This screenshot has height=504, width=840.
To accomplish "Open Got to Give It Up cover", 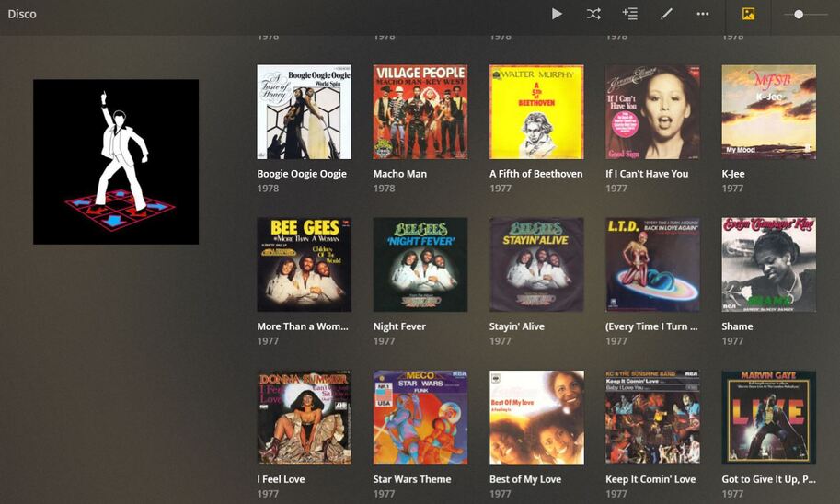I will click(x=769, y=418).
